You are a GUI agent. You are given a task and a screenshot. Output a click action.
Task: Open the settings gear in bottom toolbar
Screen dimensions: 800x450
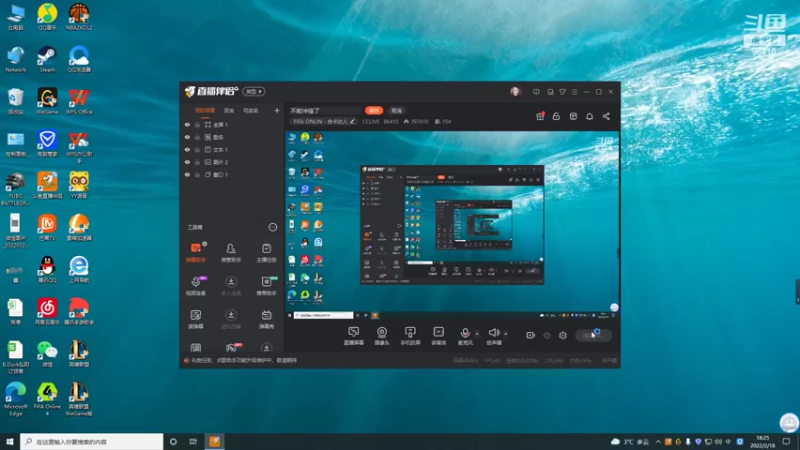click(x=563, y=335)
